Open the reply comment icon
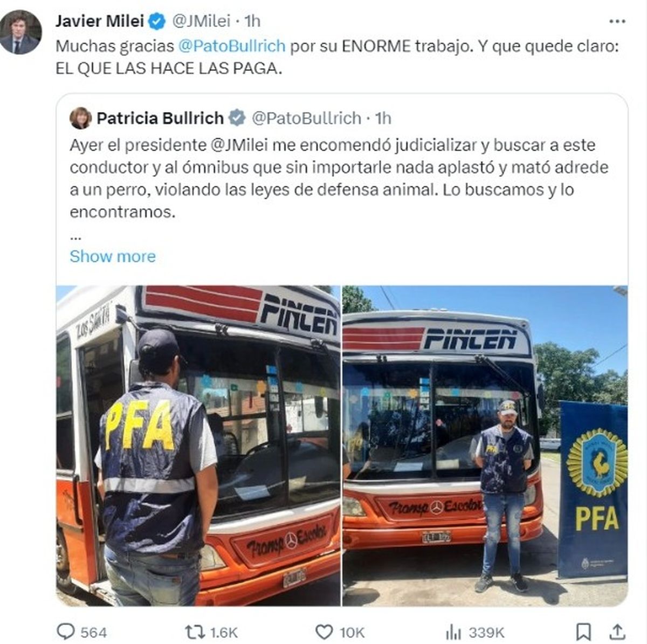 (66, 632)
